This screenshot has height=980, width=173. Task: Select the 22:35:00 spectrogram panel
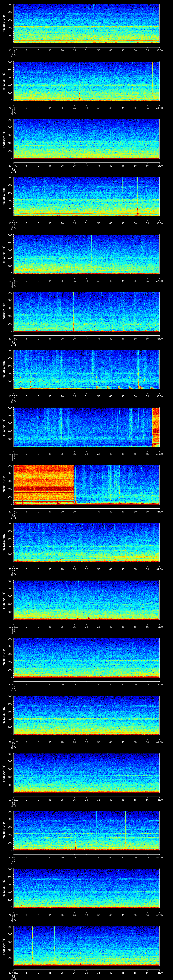coord(86,369)
